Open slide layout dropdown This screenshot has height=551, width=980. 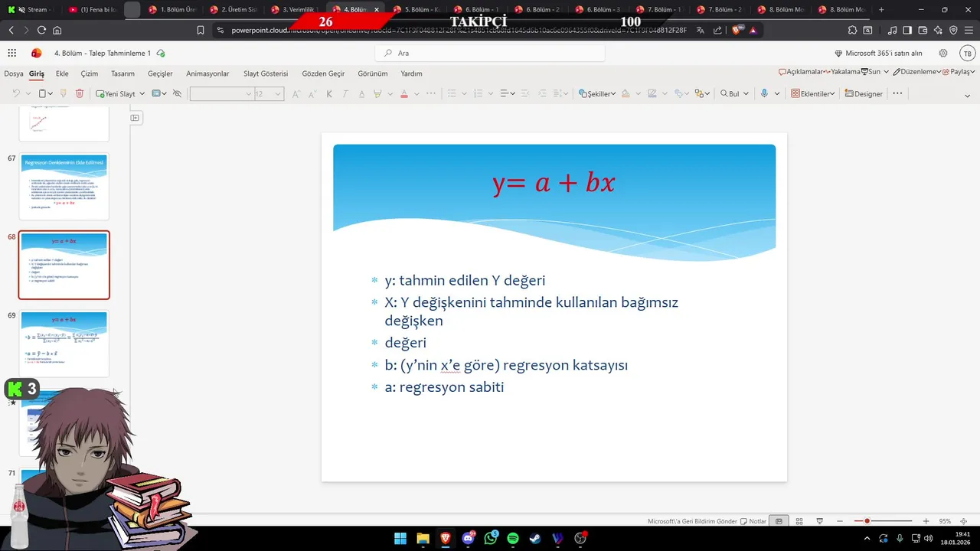[x=159, y=93]
